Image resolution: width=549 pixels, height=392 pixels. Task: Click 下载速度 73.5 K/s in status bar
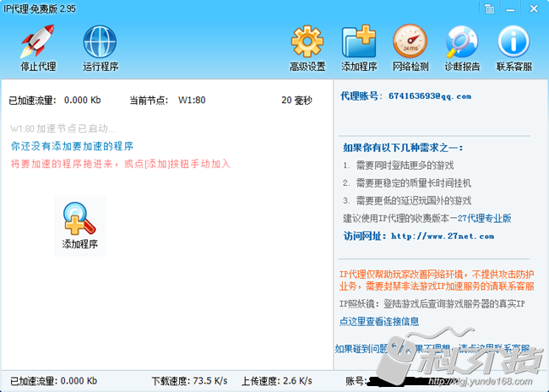click(x=189, y=381)
